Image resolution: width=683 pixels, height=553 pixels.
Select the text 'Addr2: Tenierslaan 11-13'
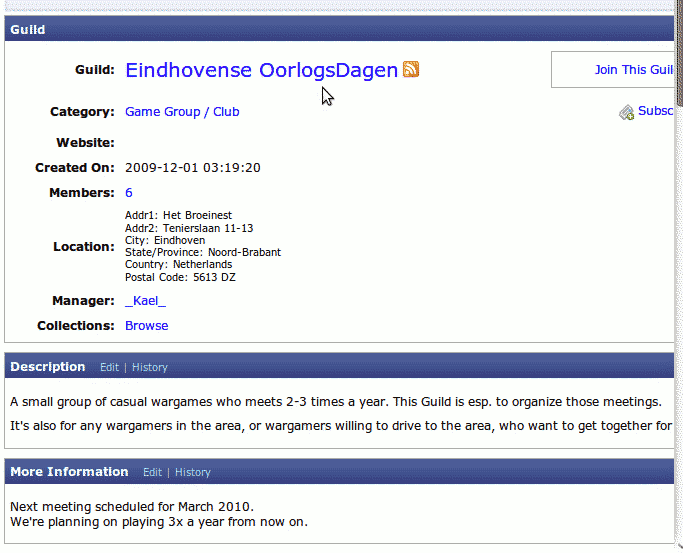click(189, 228)
